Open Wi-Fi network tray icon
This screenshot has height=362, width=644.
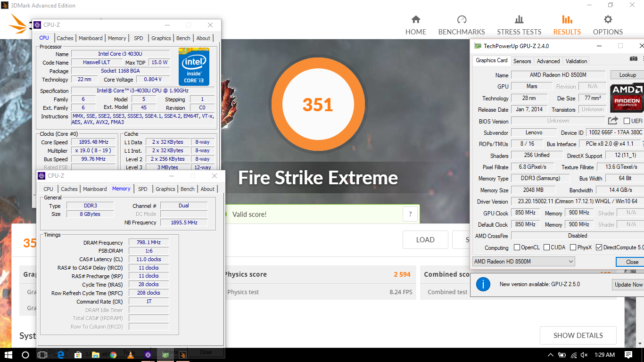pyautogui.click(x=573, y=355)
